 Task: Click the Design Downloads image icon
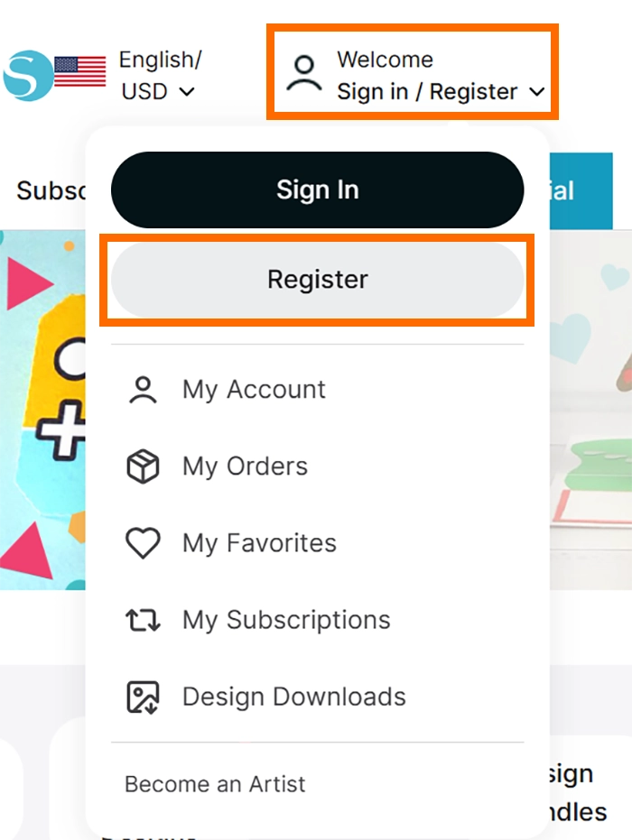143,697
